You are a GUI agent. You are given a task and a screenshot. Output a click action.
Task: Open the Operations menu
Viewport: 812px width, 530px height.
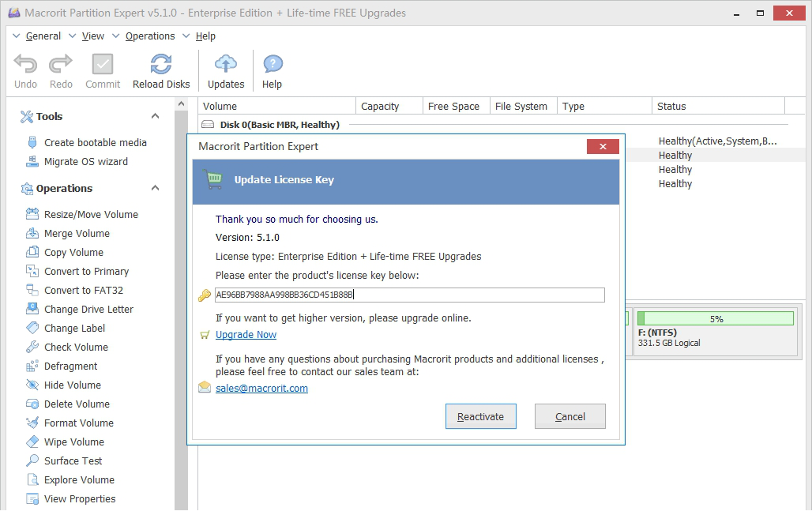click(149, 36)
